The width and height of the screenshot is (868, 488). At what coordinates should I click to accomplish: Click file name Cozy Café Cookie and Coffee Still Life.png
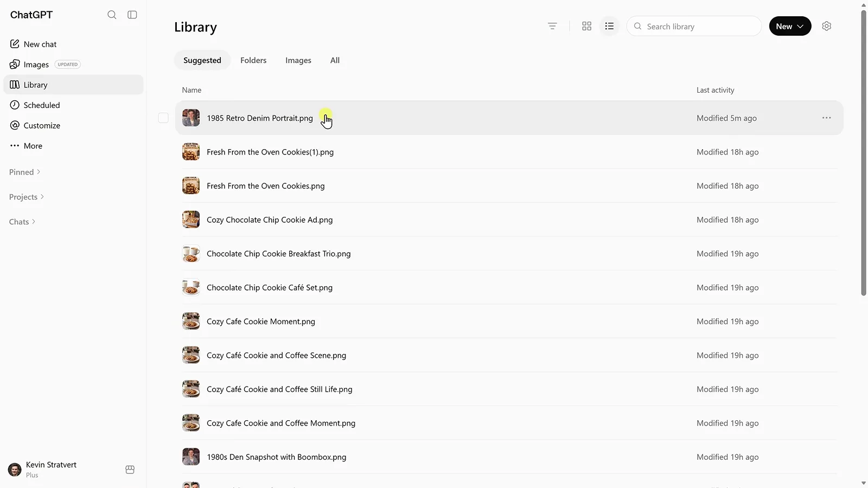pos(279,389)
